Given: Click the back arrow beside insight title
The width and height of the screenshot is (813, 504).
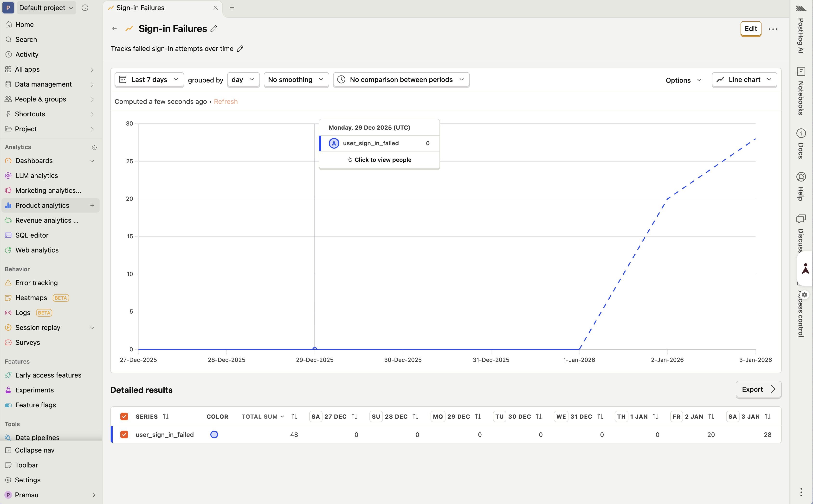Looking at the screenshot, I should tap(114, 29).
